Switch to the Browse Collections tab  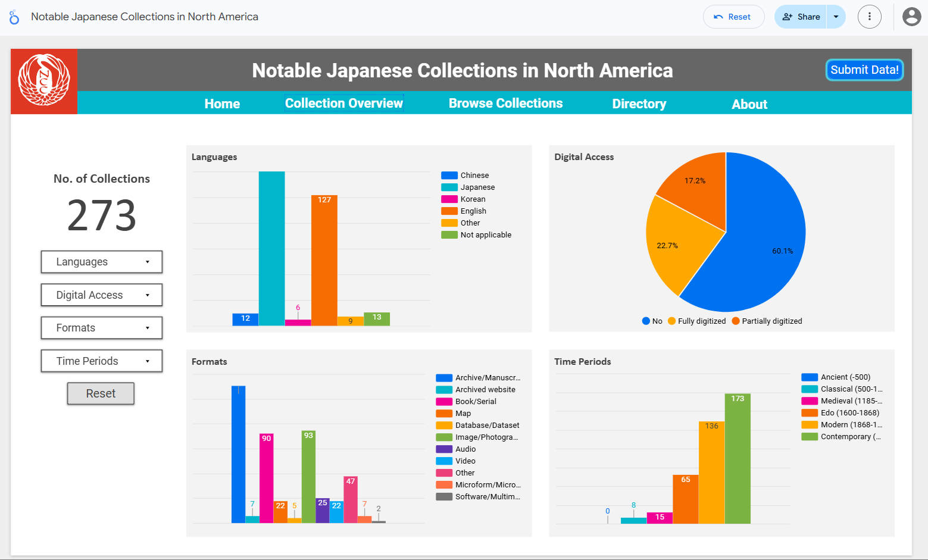tap(505, 104)
